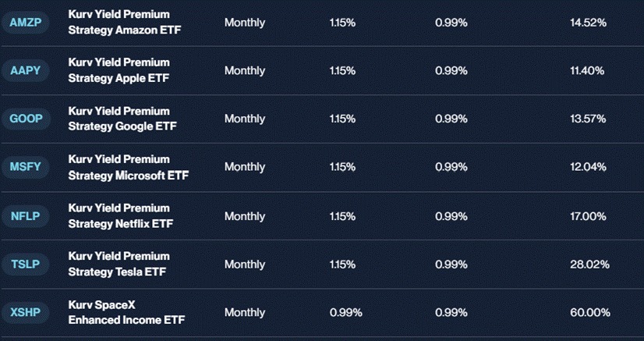Viewport: 644px width, 341px height.
Task: Click the AMZP ticker badge
Action: point(26,22)
